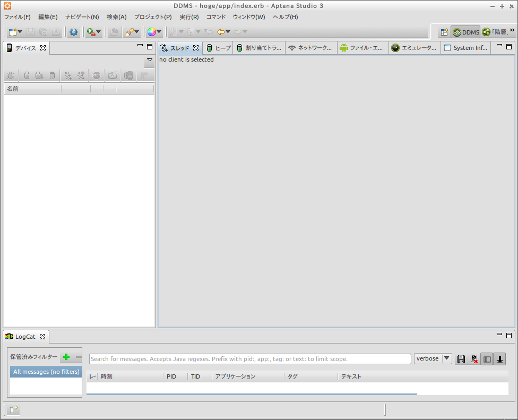The height and width of the screenshot is (420, 518).
Task: Click the Dump View Hierarchy icon
Action: (128, 76)
